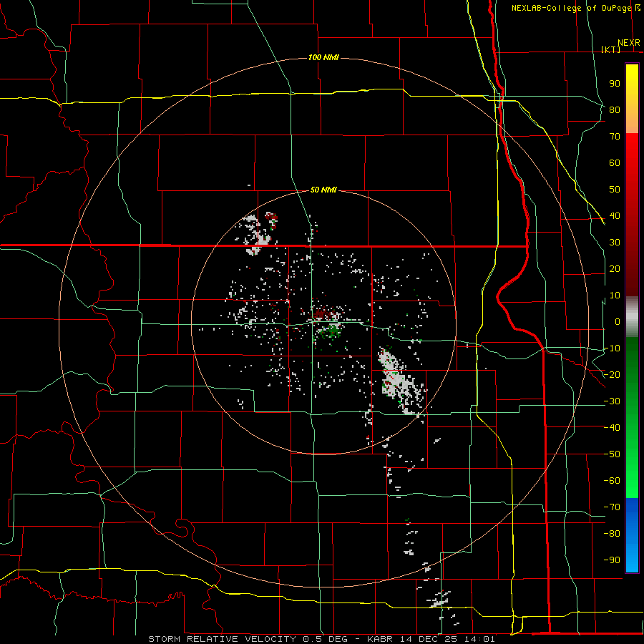Select the 80 value on velocity scale

[x=615, y=109]
